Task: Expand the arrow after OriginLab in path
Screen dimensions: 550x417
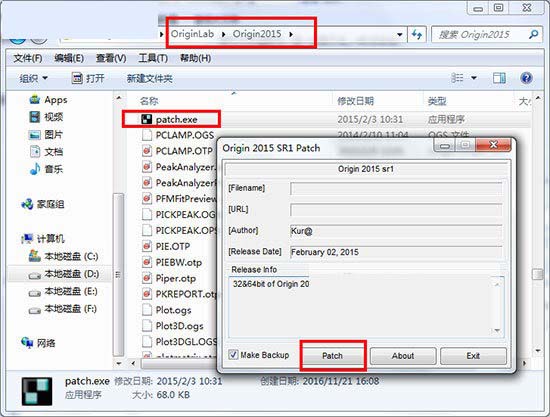Action: (x=223, y=34)
